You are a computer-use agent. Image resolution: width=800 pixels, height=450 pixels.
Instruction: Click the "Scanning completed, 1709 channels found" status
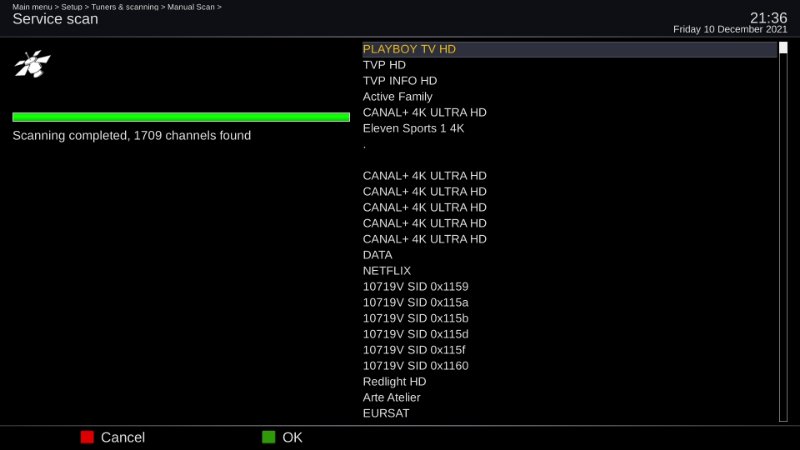[x=132, y=136]
